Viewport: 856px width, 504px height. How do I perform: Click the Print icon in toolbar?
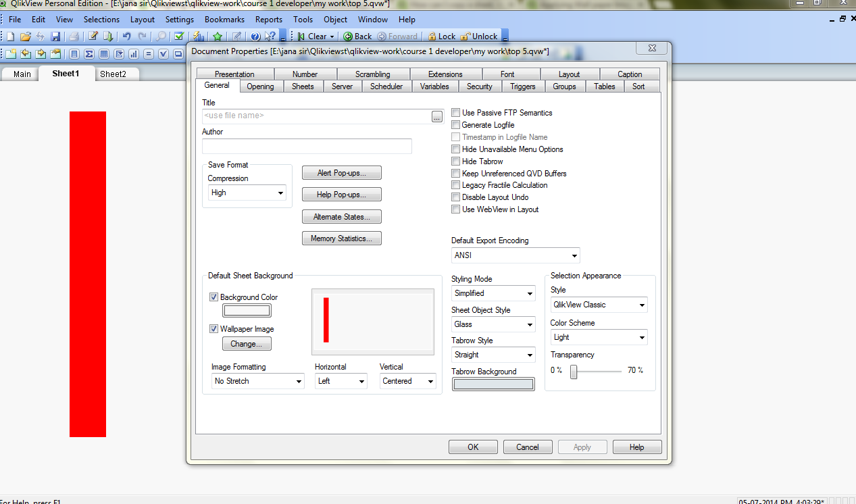click(74, 36)
